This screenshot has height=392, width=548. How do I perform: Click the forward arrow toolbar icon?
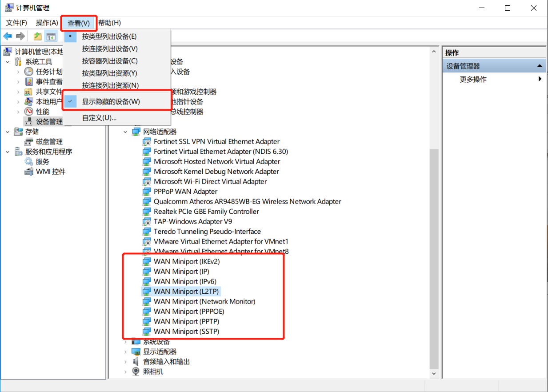[20, 36]
